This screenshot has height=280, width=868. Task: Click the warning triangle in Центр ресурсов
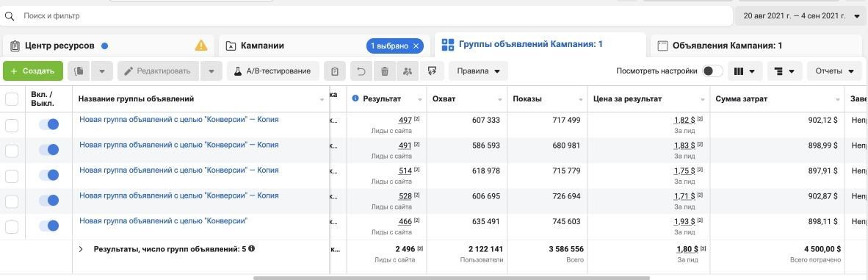point(201,46)
